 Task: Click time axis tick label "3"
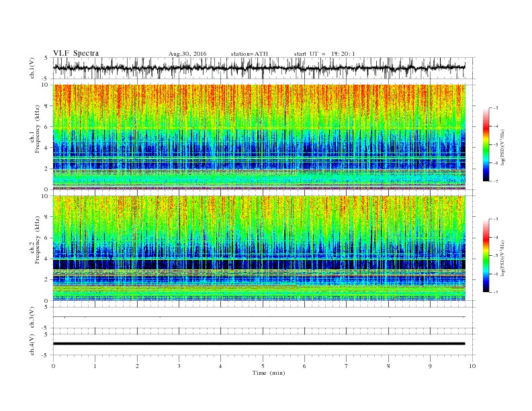(179, 366)
